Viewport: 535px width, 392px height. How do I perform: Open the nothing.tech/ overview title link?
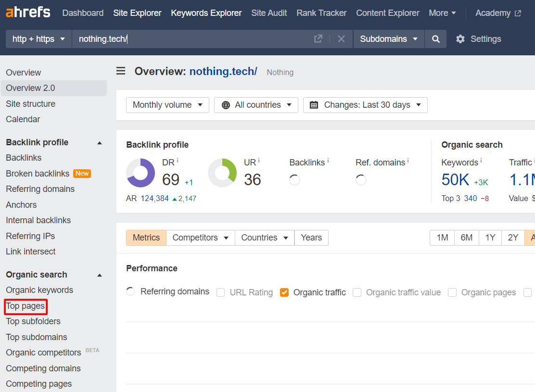pyautogui.click(x=223, y=71)
